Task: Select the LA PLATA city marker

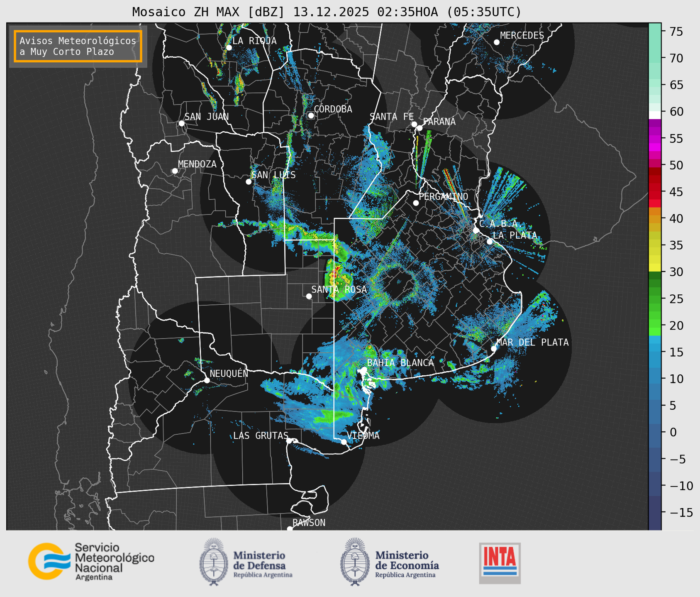Action: (x=490, y=242)
